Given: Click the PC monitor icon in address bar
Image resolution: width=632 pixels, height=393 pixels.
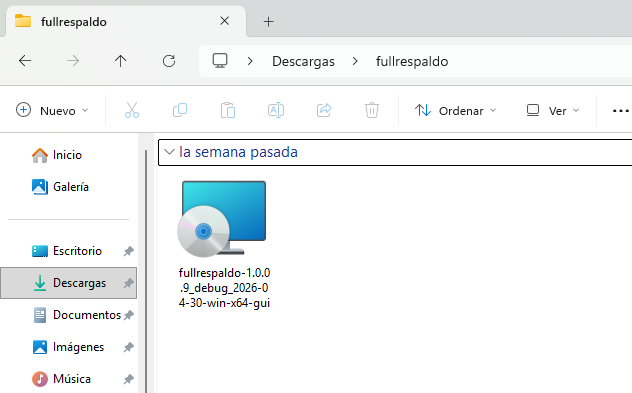Looking at the screenshot, I should click(220, 61).
